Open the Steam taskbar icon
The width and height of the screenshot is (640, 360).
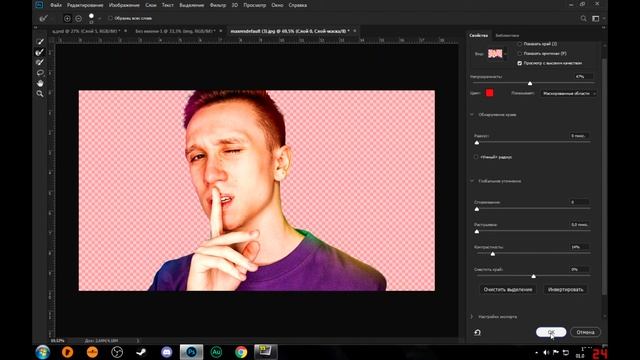[x=142, y=352]
